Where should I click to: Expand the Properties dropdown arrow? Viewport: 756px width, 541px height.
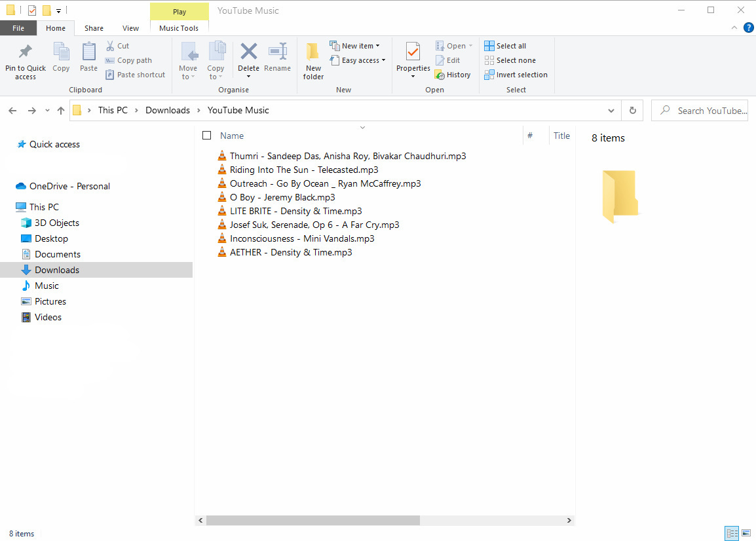[x=413, y=77]
